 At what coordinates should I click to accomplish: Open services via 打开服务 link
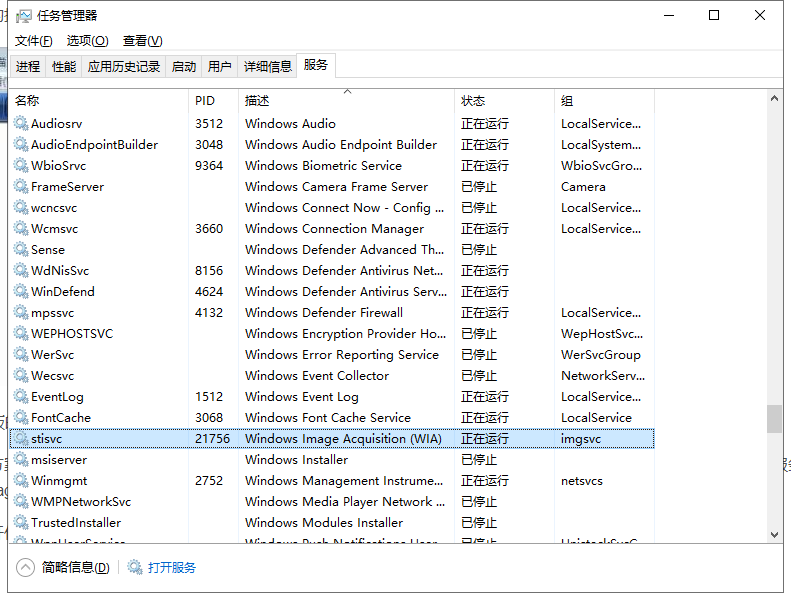point(172,568)
